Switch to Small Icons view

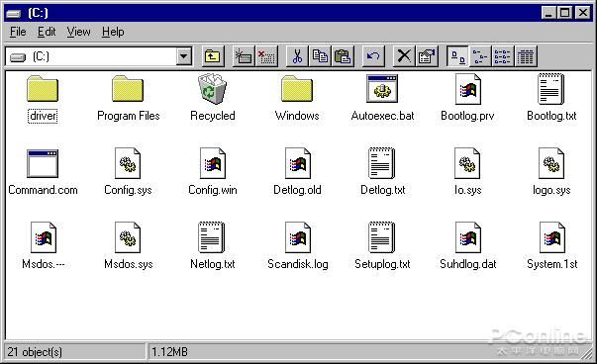(480, 56)
